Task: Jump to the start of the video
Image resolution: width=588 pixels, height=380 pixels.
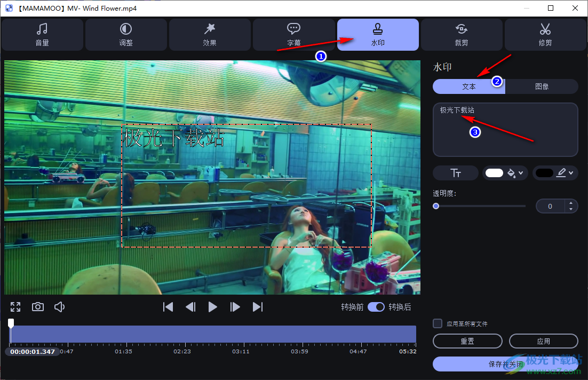Action: coord(168,307)
